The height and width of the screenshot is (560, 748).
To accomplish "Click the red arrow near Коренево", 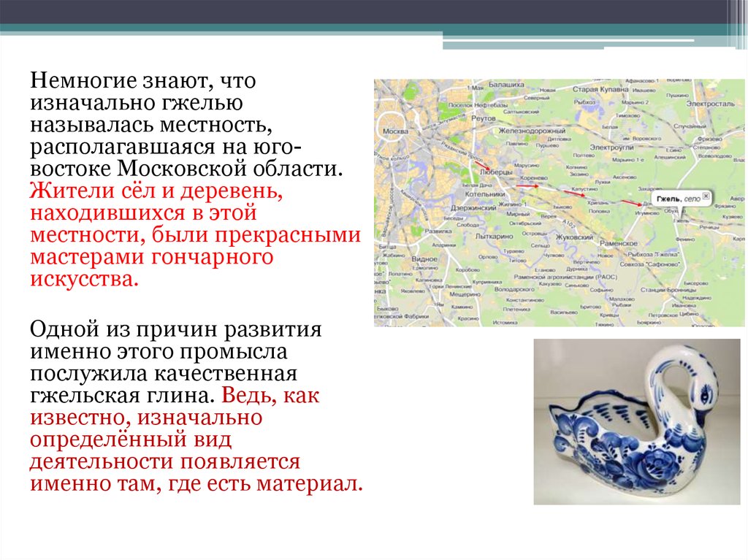I will (527, 185).
